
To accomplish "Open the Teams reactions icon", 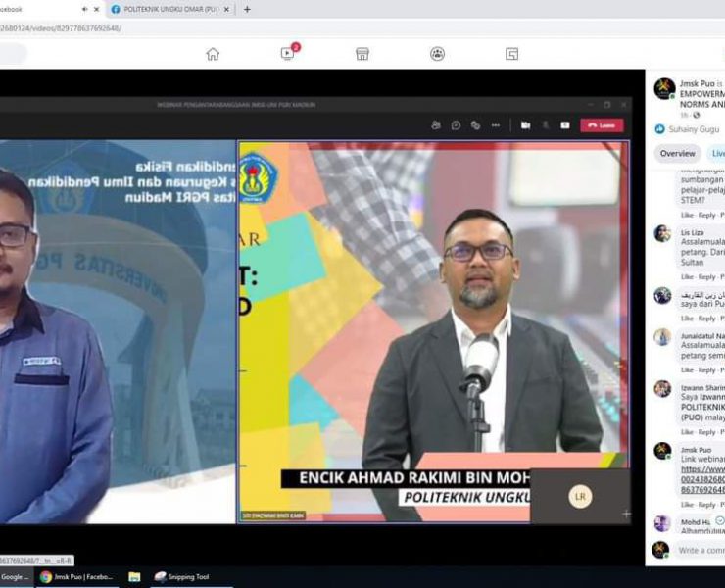I will click(x=475, y=125).
